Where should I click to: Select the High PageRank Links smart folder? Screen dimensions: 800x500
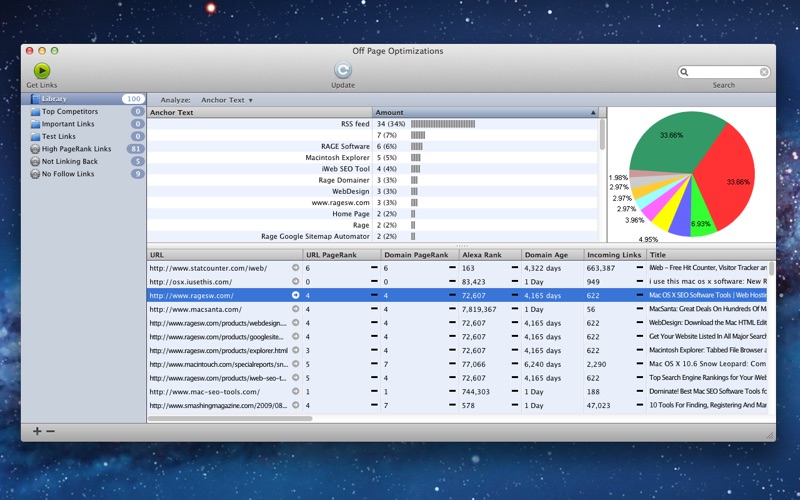click(84, 149)
